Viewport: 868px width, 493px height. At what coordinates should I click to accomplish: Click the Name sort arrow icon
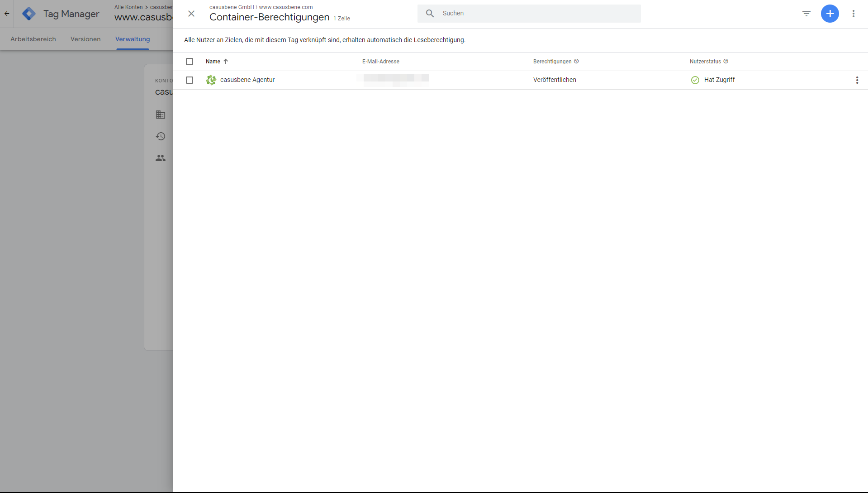[x=226, y=62]
